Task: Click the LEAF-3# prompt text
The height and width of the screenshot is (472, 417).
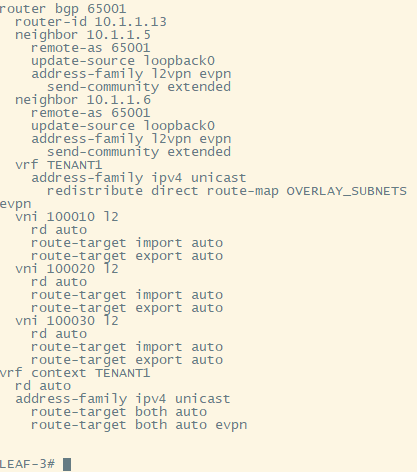Action: [27, 464]
